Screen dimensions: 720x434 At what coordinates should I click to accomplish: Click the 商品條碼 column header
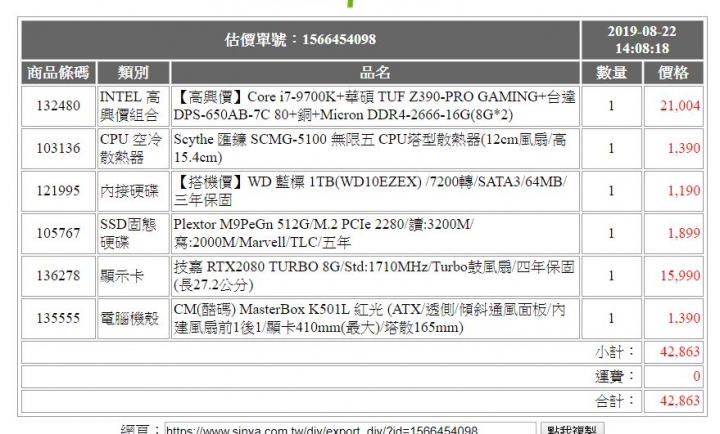pos(58,73)
